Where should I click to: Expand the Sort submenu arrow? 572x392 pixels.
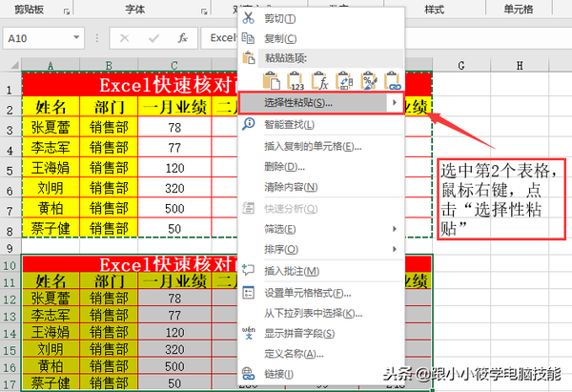(x=395, y=249)
